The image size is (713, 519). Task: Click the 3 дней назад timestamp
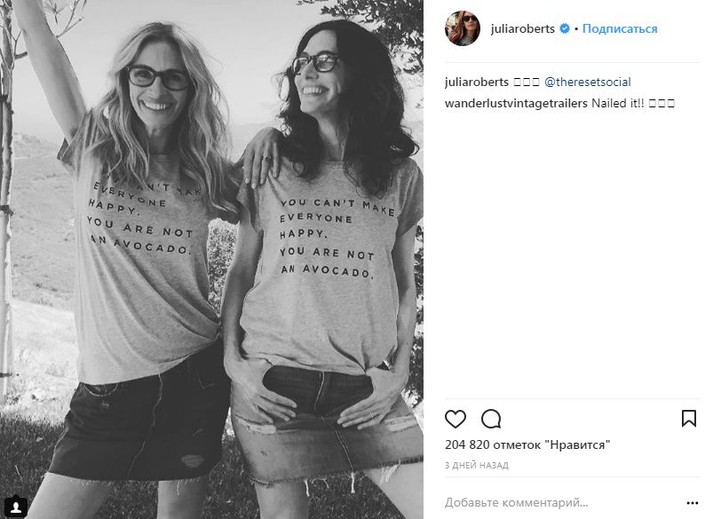(x=477, y=465)
